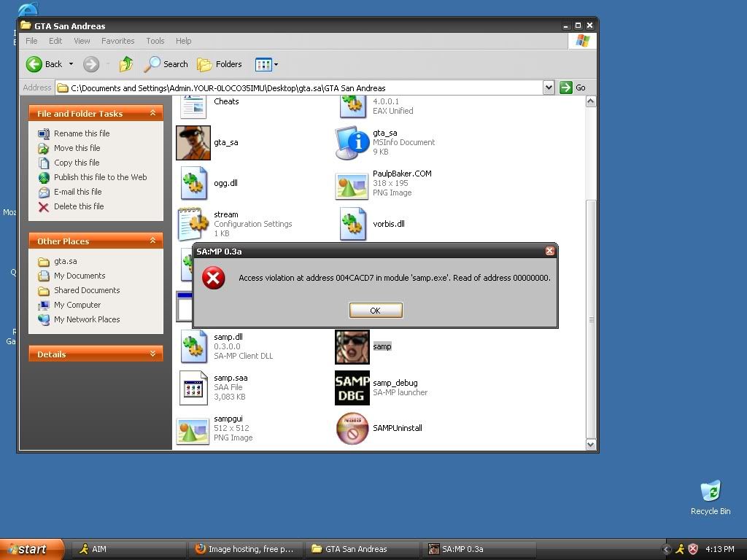Expand the address bar dropdown
This screenshot has width=747, height=560.
[549, 87]
